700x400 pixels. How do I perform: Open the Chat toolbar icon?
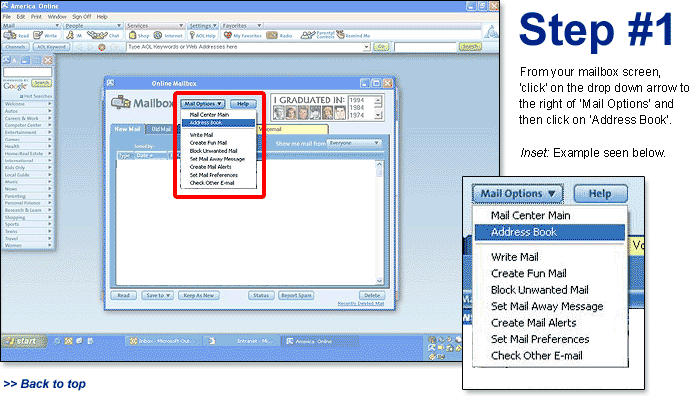coord(109,34)
